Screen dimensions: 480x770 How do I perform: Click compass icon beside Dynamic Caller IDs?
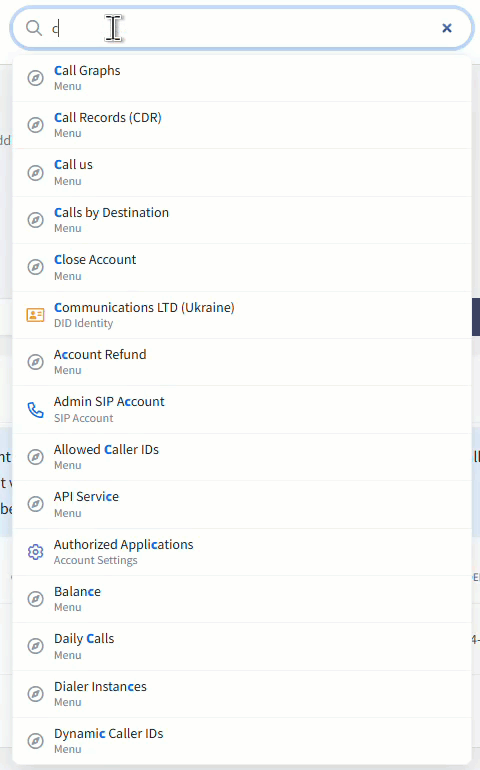pyautogui.click(x=35, y=741)
